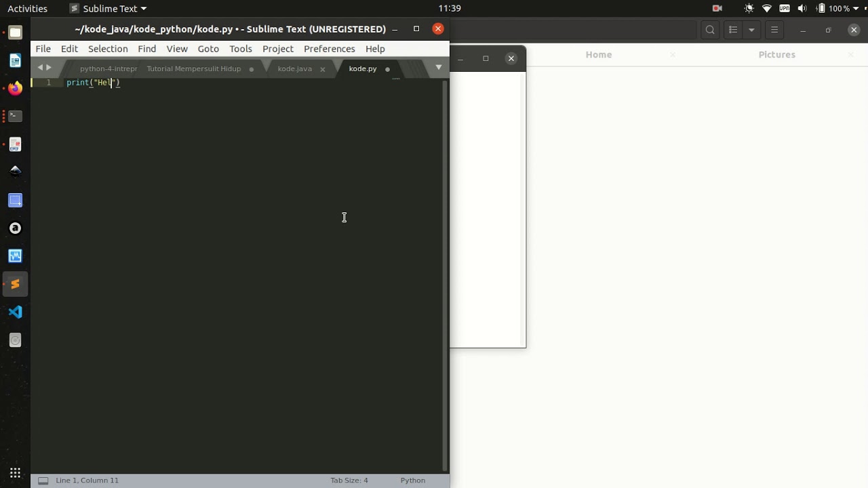This screenshot has width=868, height=488.
Task: Click the print("Hel") code line
Action: point(94,83)
